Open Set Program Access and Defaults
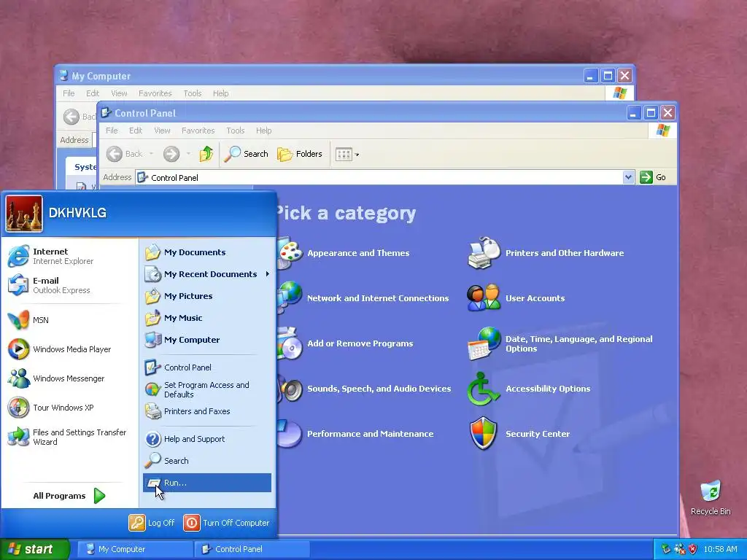Screen dimensions: 747x560 (206, 389)
